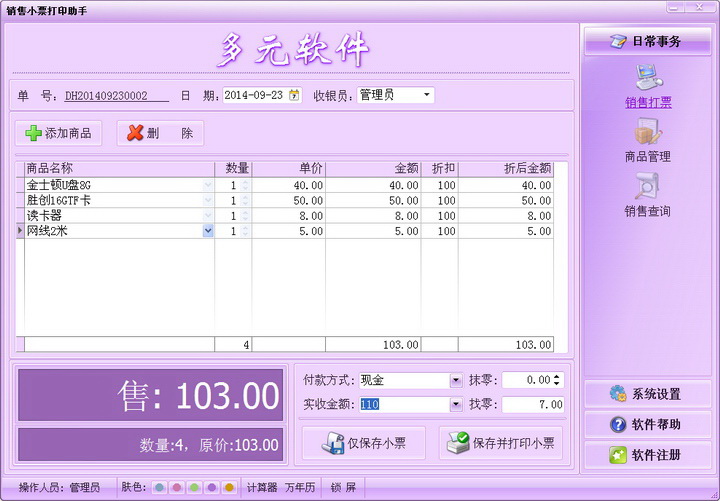The height and width of the screenshot is (501, 720).
Task: Open the 付款方式 payment method dropdown
Action: coord(455,380)
